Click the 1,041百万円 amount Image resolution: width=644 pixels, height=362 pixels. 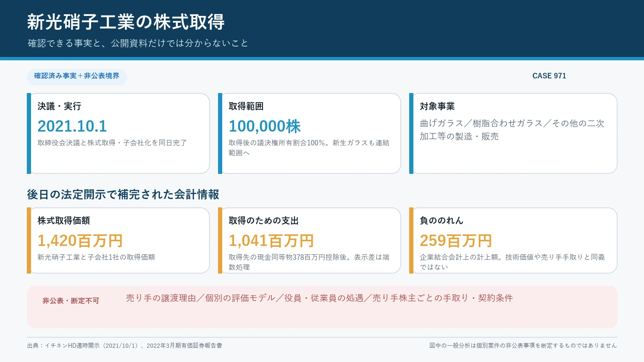point(271,240)
